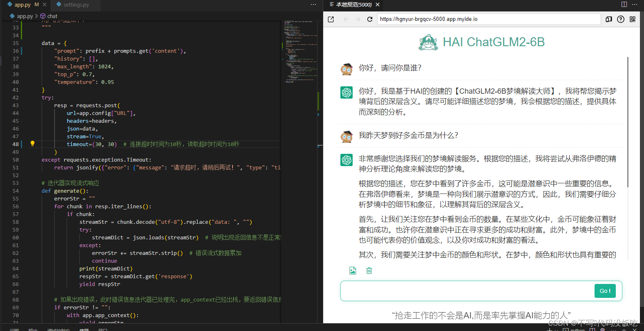Click line number 48 in the gutter
644x331 pixels.
pyautogui.click(x=16, y=144)
